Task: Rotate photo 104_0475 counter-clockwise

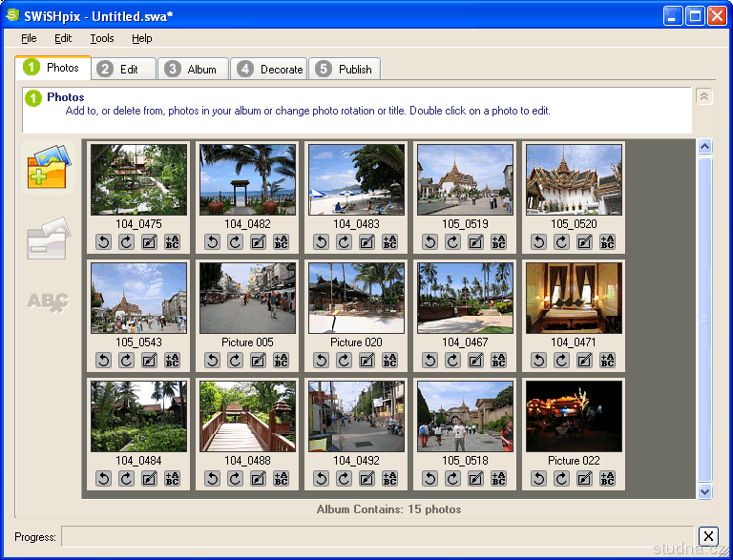Action: [x=104, y=241]
